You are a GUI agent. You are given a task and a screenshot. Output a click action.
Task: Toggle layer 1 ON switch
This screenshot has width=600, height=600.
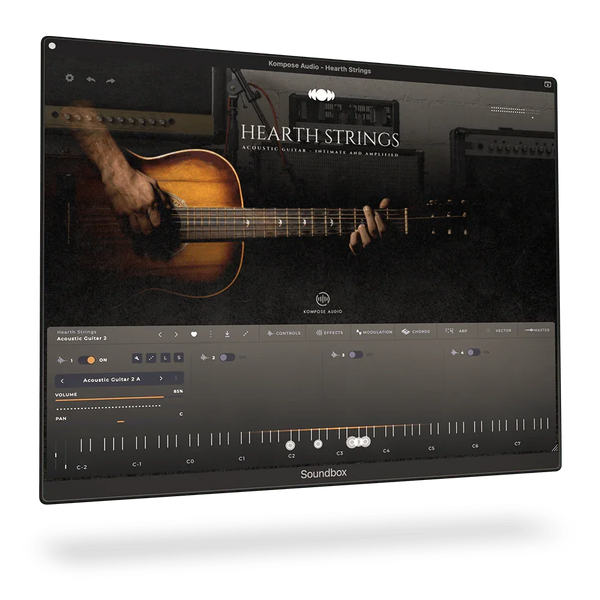(87, 360)
